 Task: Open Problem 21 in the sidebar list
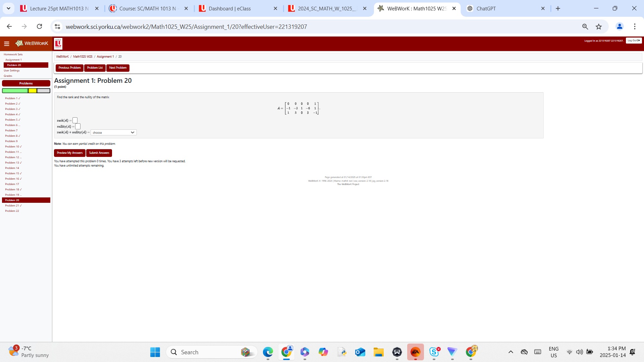(x=13, y=205)
